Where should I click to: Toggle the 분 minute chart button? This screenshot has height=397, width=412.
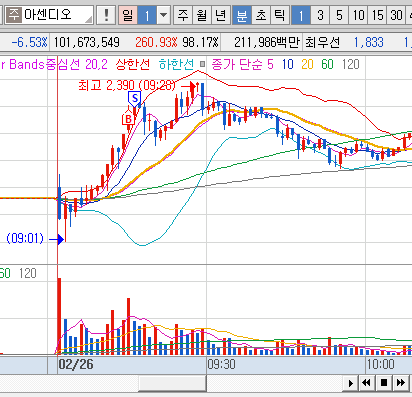click(x=242, y=15)
